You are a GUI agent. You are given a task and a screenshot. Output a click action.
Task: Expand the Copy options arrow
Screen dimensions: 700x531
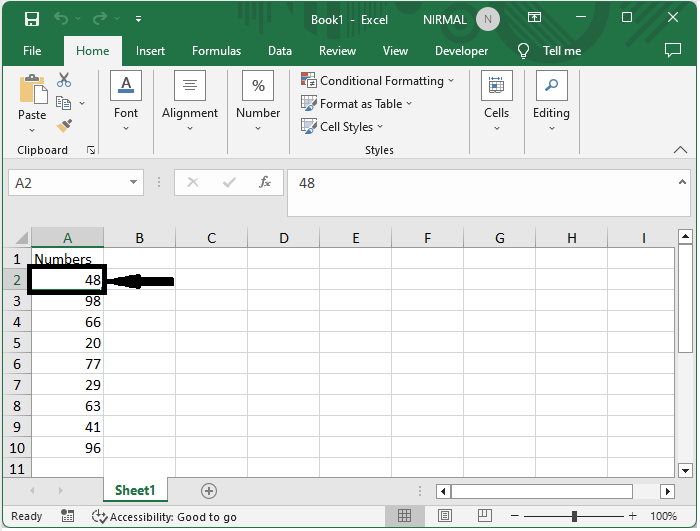pos(82,103)
